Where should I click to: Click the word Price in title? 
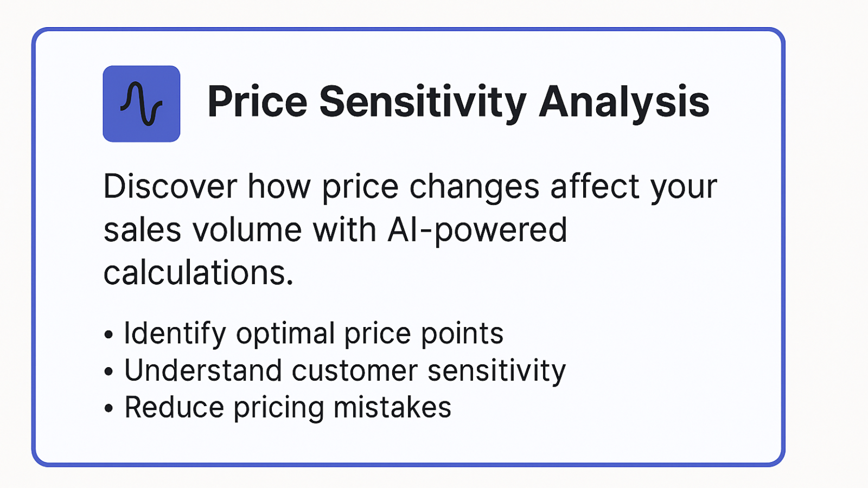[x=258, y=101]
